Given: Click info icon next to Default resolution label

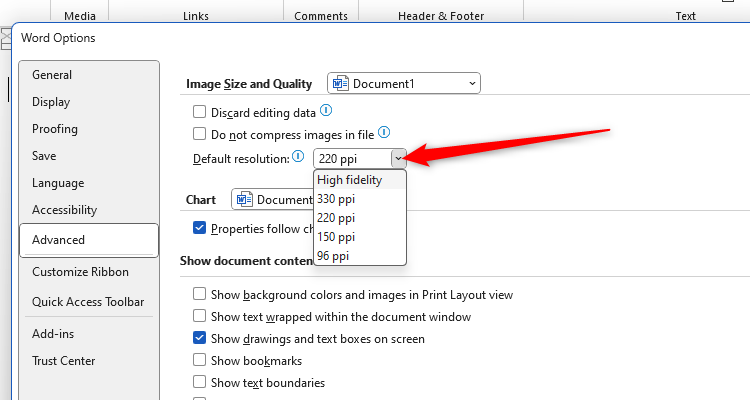Looking at the screenshot, I should pyautogui.click(x=297, y=158).
